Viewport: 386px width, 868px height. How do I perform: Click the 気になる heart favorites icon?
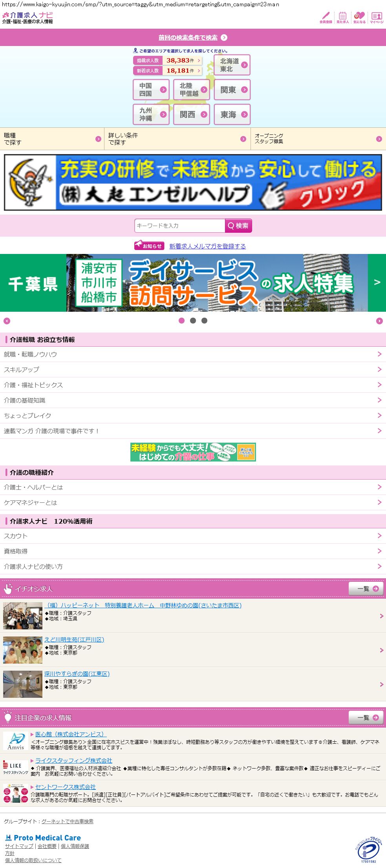pos(359,17)
